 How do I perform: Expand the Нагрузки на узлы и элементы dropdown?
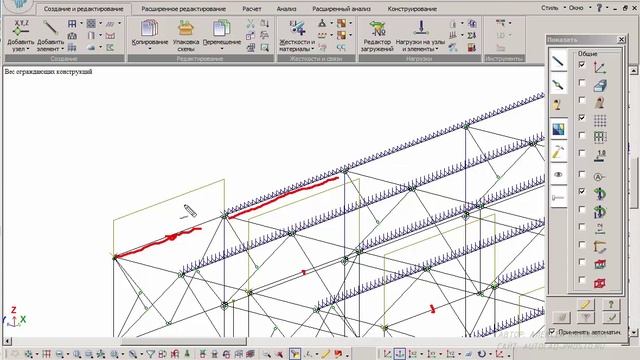[x=437, y=49]
